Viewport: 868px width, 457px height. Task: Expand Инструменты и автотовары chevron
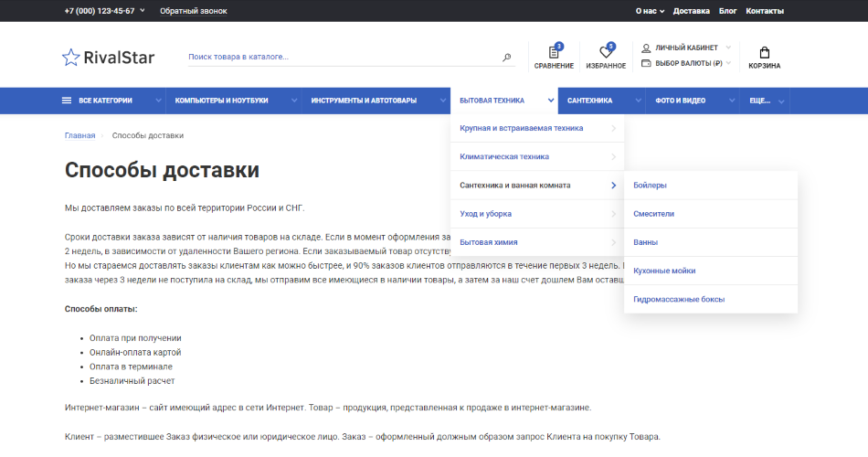[x=443, y=101]
